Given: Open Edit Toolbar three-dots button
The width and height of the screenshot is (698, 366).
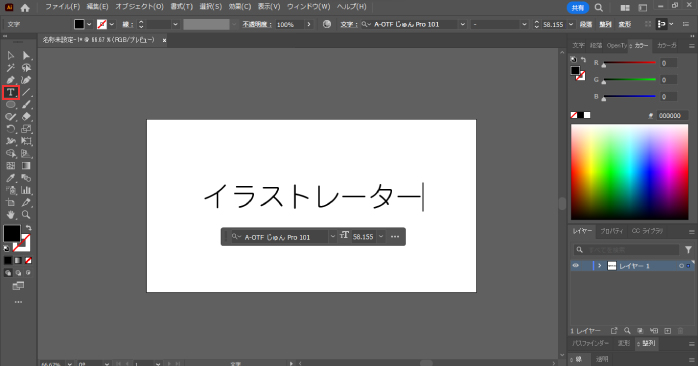Looking at the screenshot, I should click(18, 302).
